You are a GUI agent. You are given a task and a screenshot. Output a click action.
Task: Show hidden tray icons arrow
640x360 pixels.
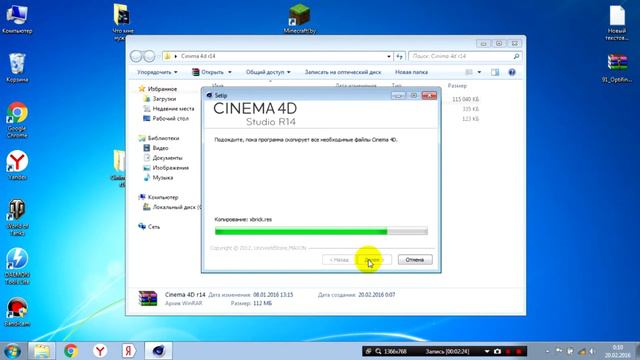[x=547, y=351]
